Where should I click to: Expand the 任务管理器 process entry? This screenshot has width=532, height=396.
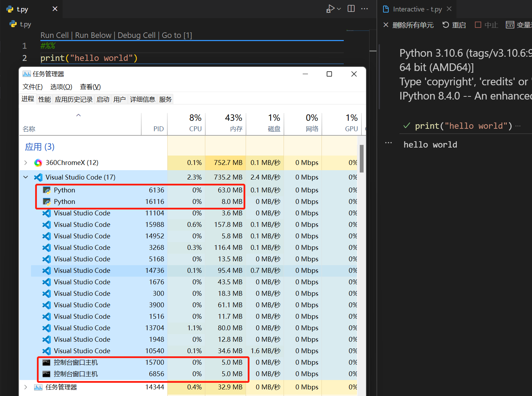[25, 387]
